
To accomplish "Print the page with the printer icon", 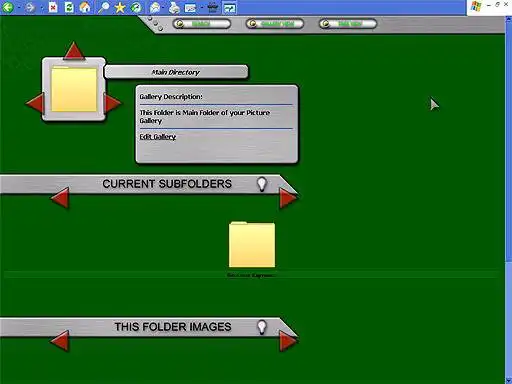I will click(x=174, y=7).
